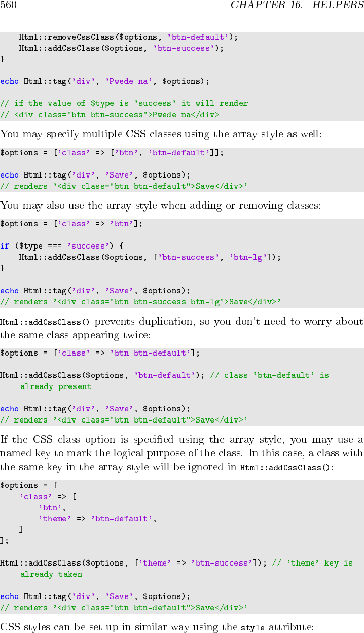Click the line "$options = [" in the last code block
The image size is (364, 633).
coord(29,485)
